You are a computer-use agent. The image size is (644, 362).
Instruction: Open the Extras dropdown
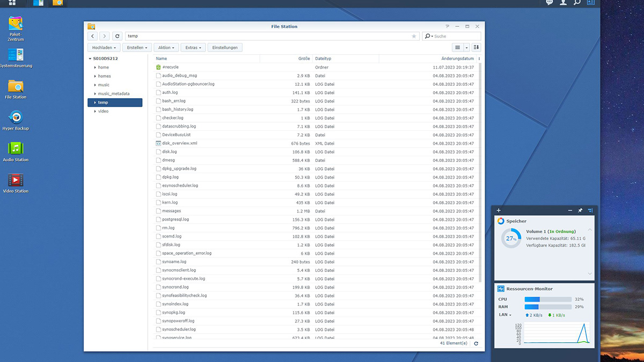point(193,48)
